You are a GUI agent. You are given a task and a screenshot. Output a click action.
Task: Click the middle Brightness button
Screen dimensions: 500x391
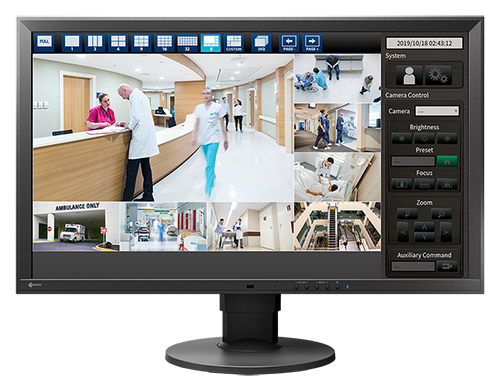(424, 138)
